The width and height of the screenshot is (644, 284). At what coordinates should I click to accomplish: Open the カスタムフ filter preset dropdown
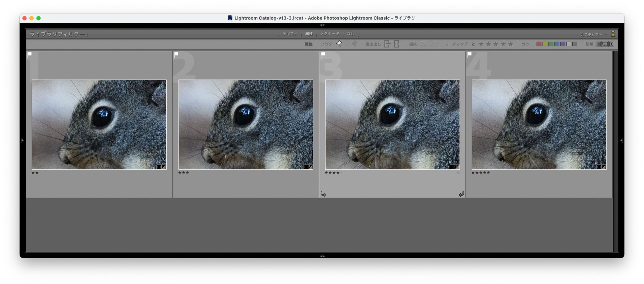coord(593,35)
